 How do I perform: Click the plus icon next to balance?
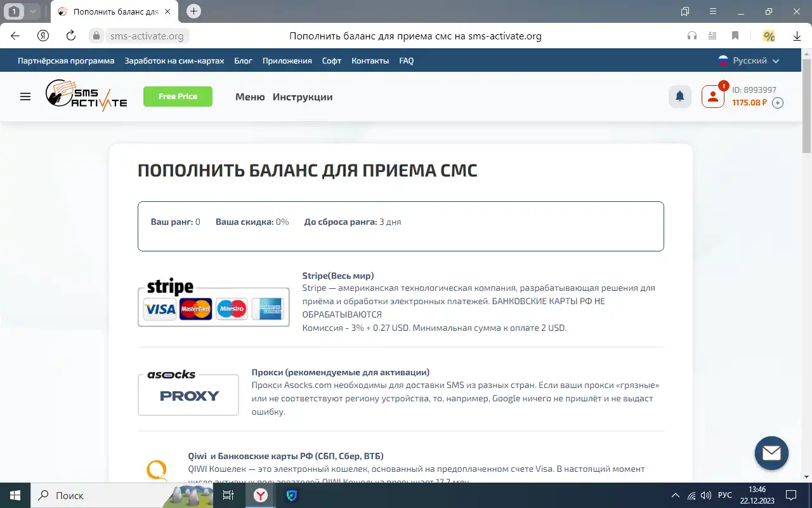coord(778,103)
